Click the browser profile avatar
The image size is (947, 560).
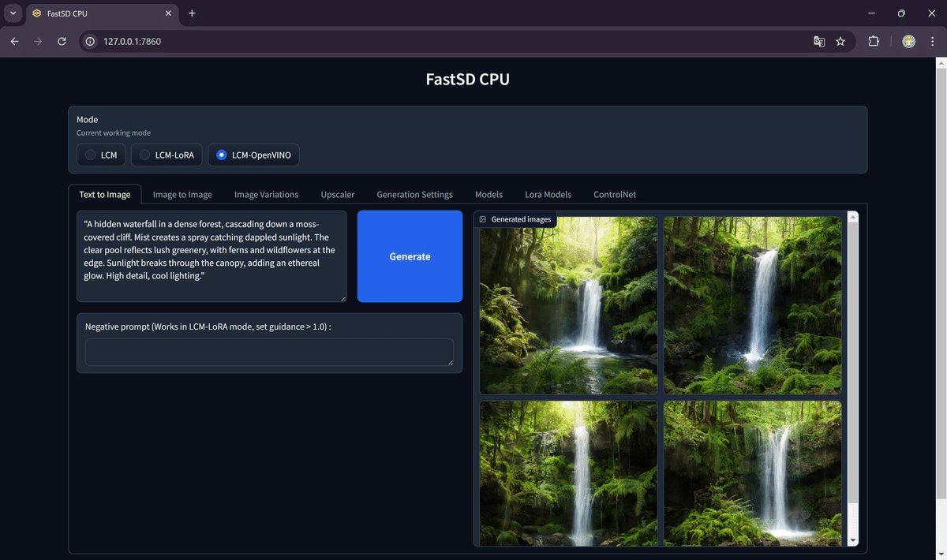pyautogui.click(x=908, y=41)
